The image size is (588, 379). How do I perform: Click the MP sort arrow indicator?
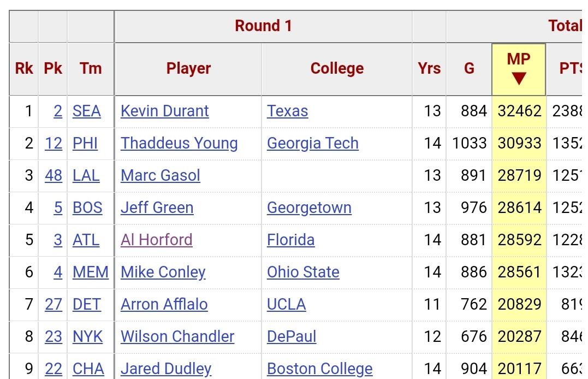(x=519, y=79)
